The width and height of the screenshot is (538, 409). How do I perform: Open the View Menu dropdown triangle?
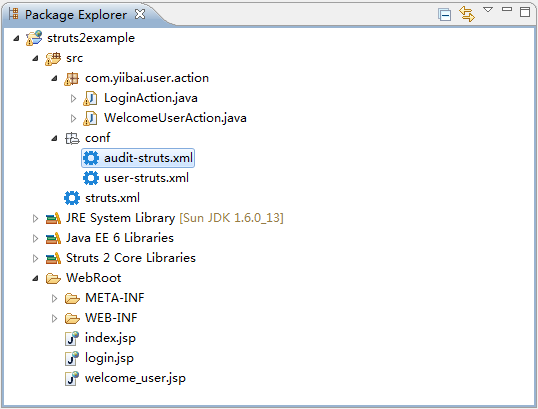coord(488,10)
